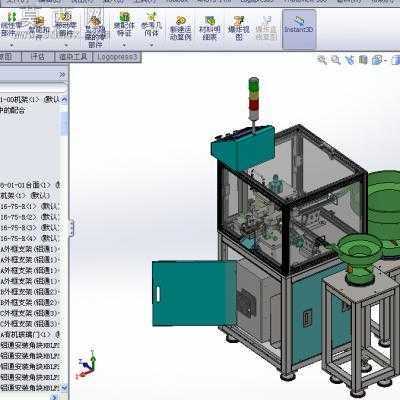The height and width of the screenshot is (400, 400).
Task: Open the Assembly Features dropdown arrow
Action: (124, 44)
